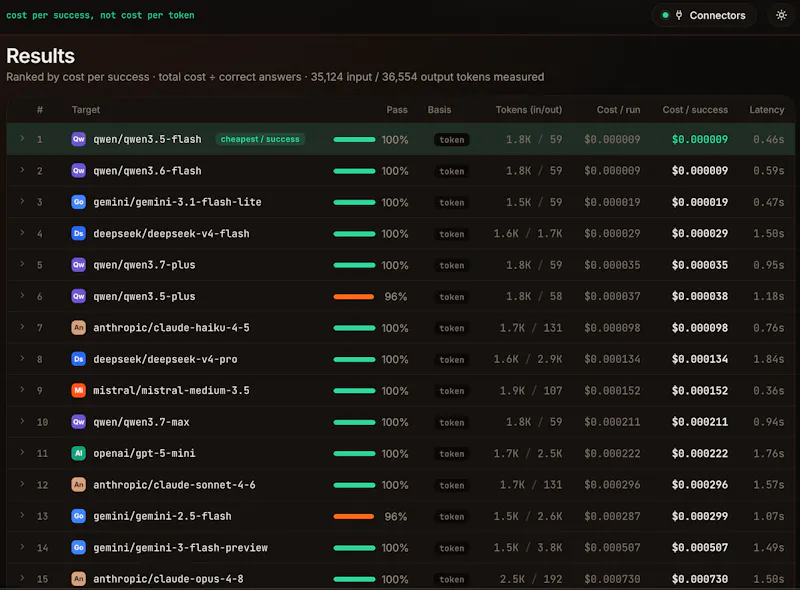The image size is (800, 590).
Task: Click the cheapest / success badge
Action: 260,139
